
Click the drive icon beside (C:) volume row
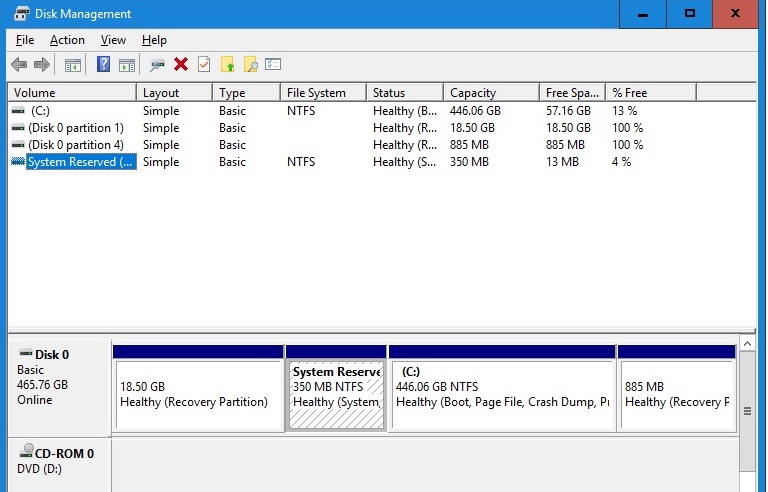click(18, 111)
